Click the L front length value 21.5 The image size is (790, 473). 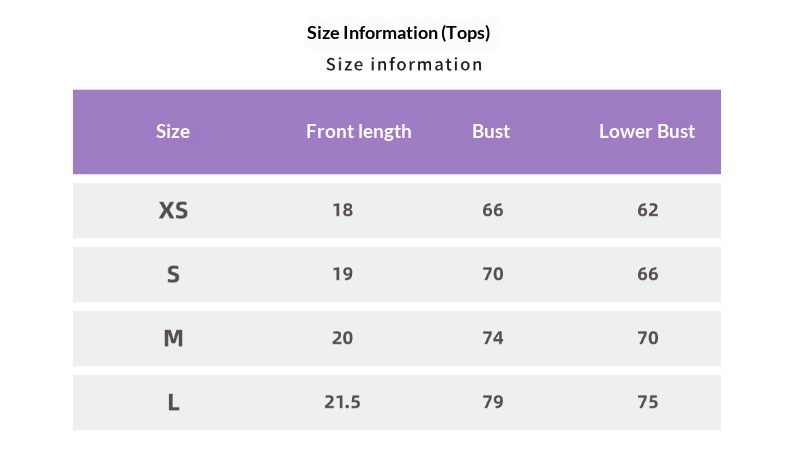tap(342, 402)
